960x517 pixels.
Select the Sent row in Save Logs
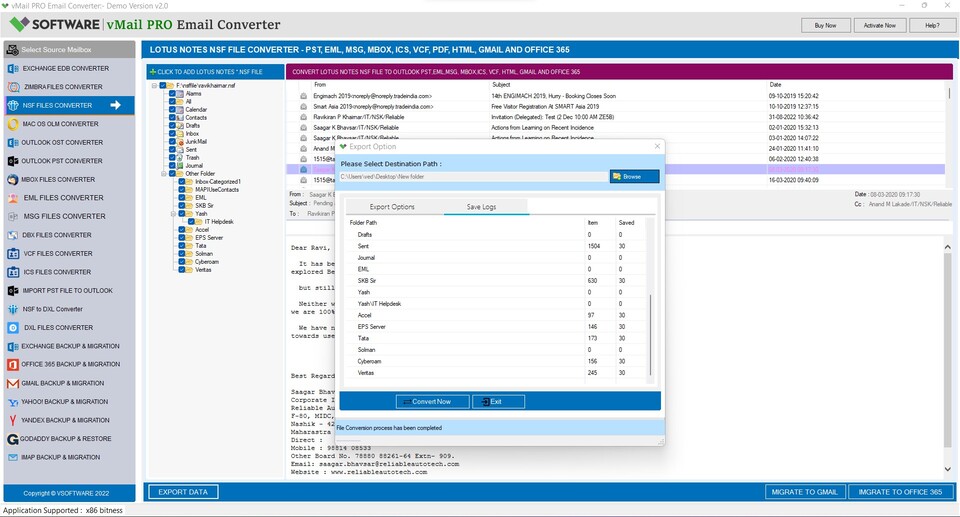495,246
